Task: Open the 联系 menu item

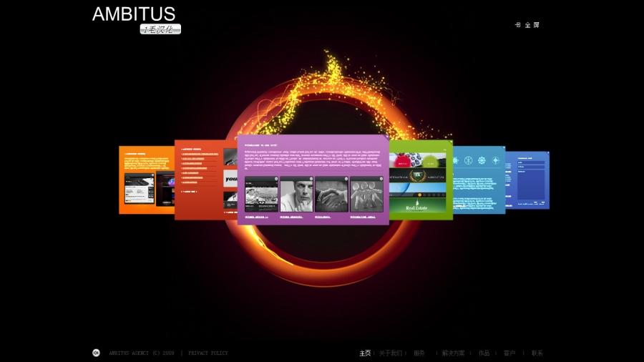Action: click(x=537, y=353)
